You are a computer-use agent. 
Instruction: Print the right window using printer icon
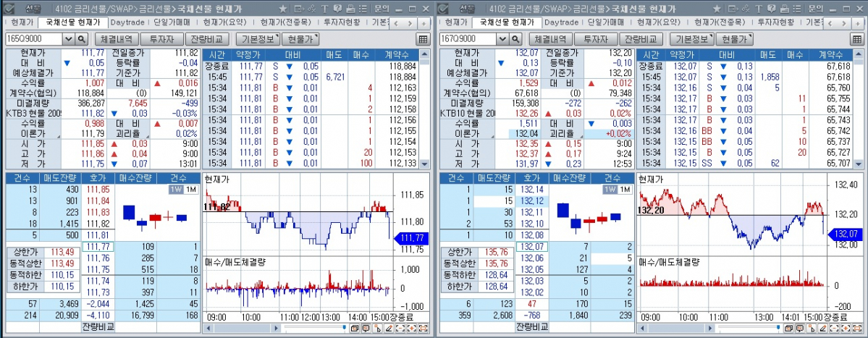pyautogui.click(x=785, y=9)
